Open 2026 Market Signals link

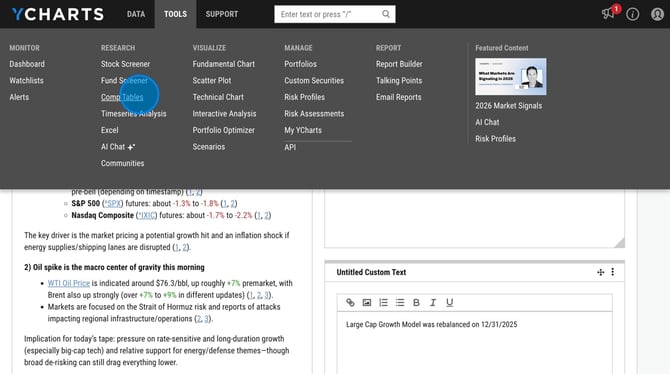(x=508, y=106)
